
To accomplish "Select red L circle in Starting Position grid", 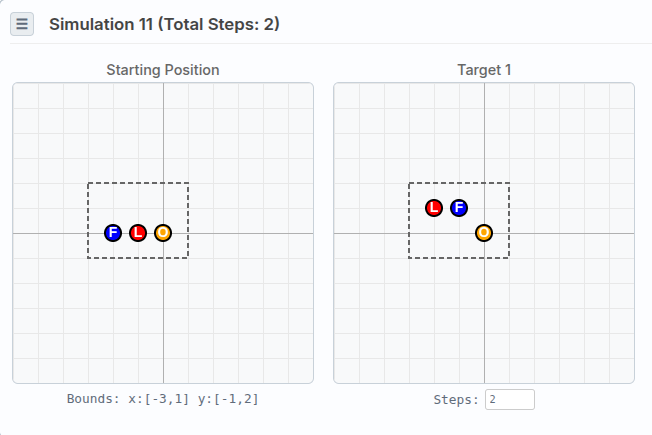I will pyautogui.click(x=138, y=233).
